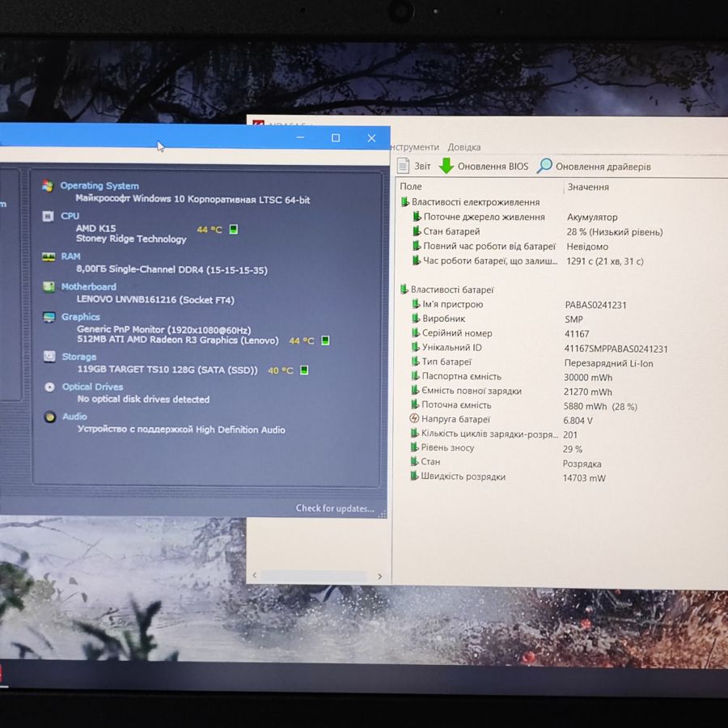Select the Швидкість розрядки row

click(x=507, y=476)
